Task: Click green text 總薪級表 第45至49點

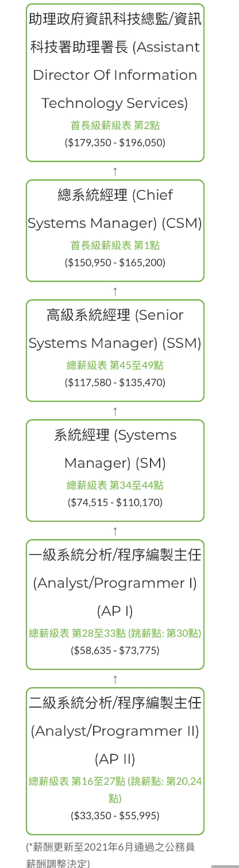Action: (115, 365)
